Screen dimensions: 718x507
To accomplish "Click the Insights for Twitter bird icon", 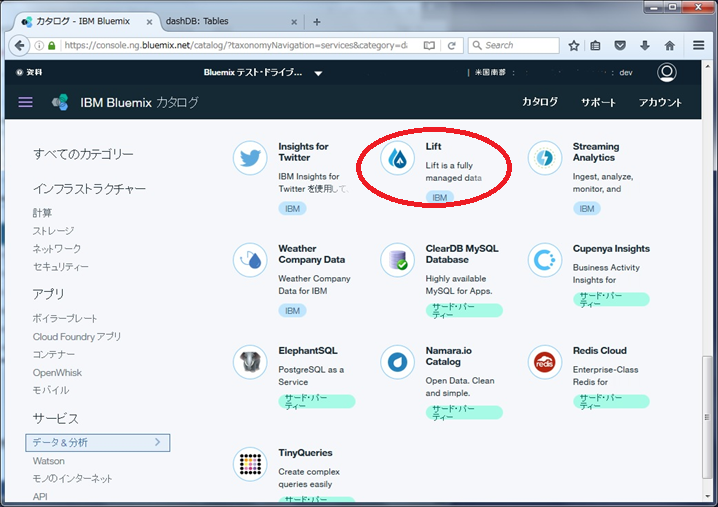I will (x=250, y=158).
